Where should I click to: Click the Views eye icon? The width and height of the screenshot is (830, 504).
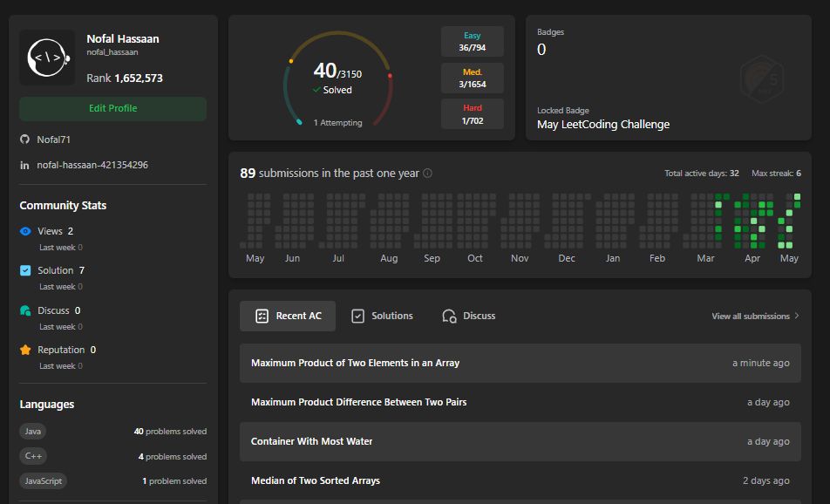25,231
